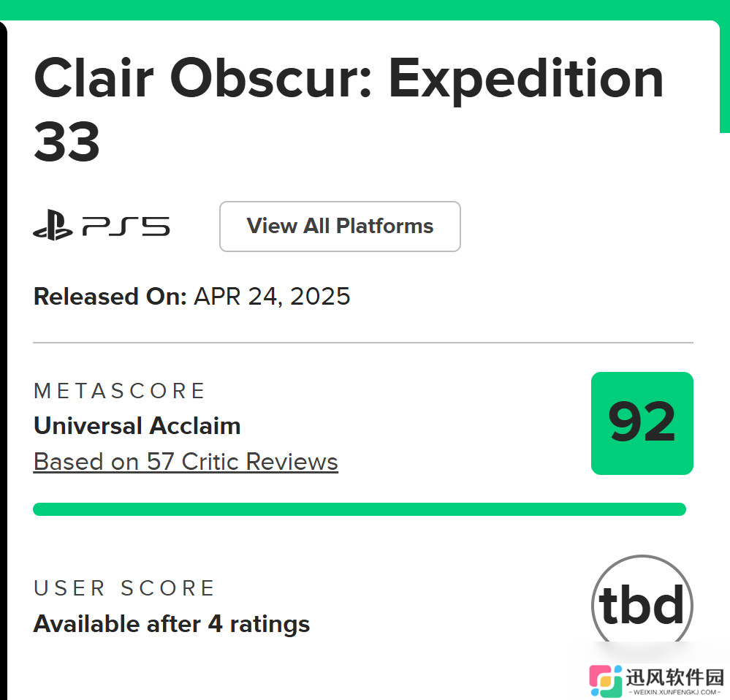Viewport: 730px width, 700px height.
Task: Click the Xunfeng Chinese watermark text
Action: point(675,677)
